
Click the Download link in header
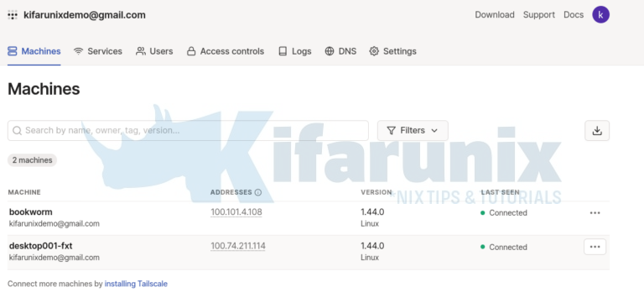pyautogui.click(x=495, y=15)
